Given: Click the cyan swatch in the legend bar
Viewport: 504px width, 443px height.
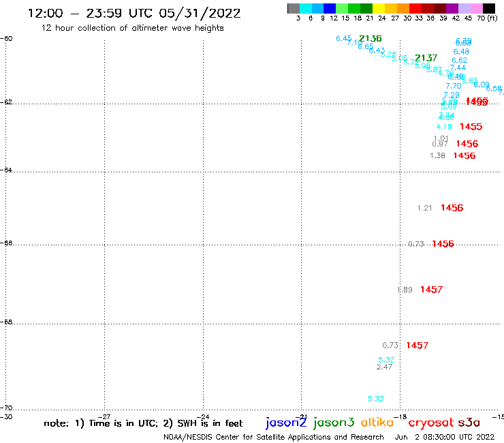Looking at the screenshot, I should click(306, 8).
